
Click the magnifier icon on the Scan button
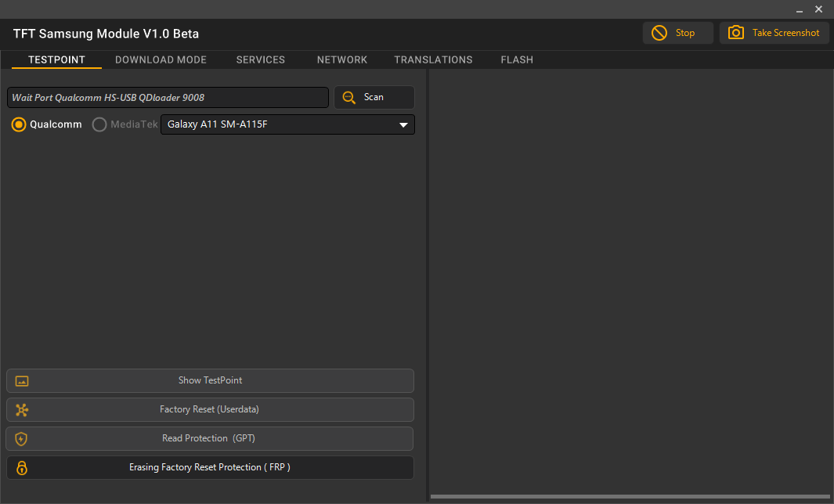pos(348,97)
